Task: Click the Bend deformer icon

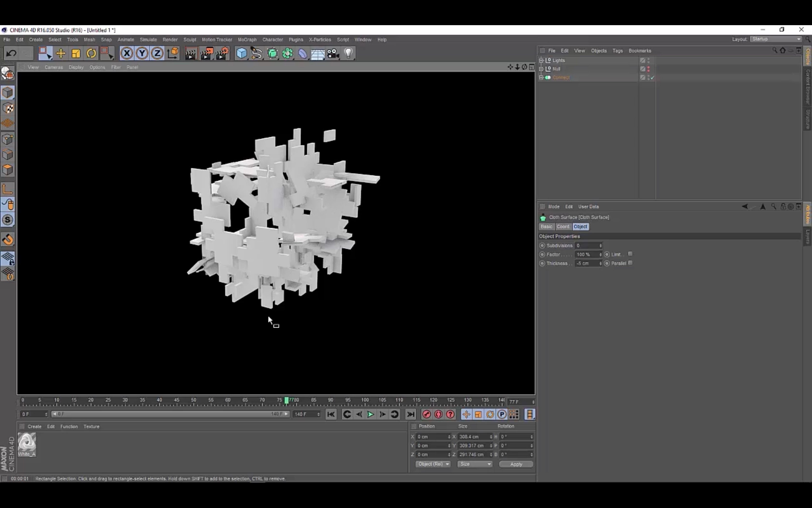Action: [x=303, y=53]
